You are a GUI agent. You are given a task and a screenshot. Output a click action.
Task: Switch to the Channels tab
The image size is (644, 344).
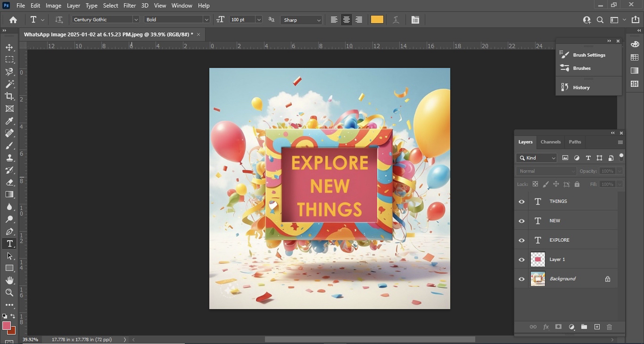(550, 142)
